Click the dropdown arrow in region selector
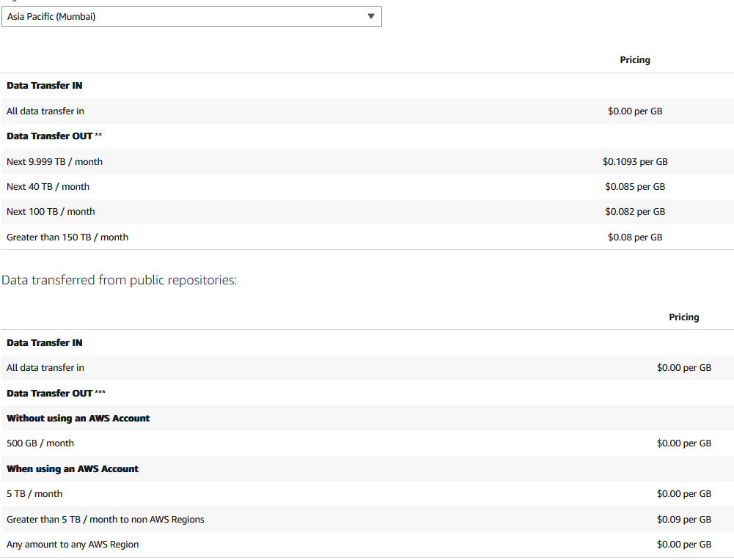 point(371,16)
